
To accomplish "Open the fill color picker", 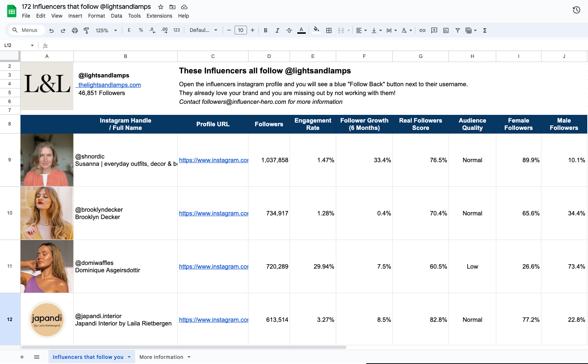I will (316, 30).
